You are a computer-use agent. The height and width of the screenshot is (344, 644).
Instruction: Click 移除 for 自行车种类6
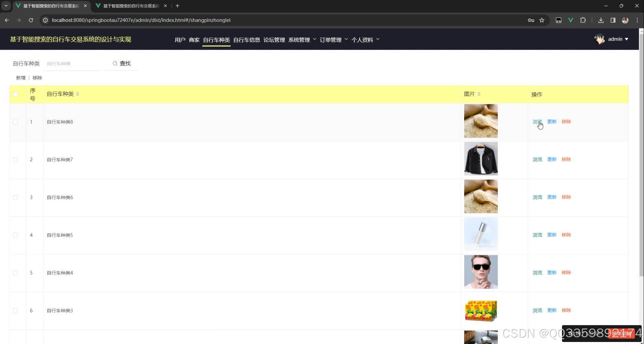click(x=566, y=197)
